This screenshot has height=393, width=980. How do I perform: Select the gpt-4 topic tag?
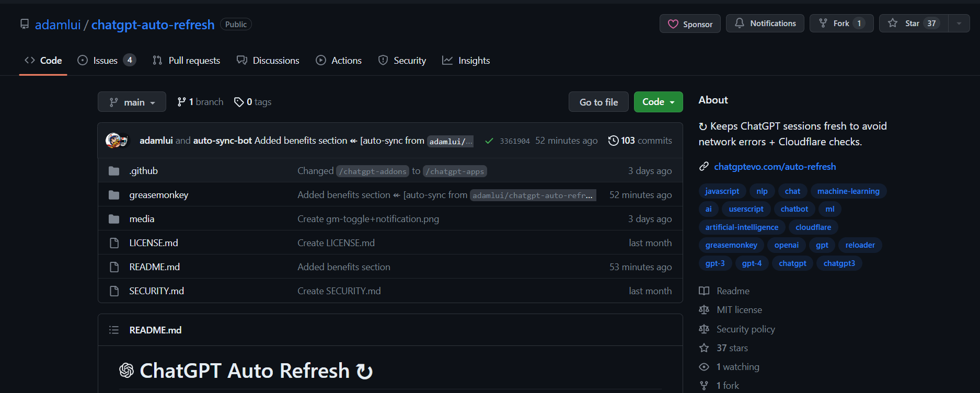[x=752, y=263]
